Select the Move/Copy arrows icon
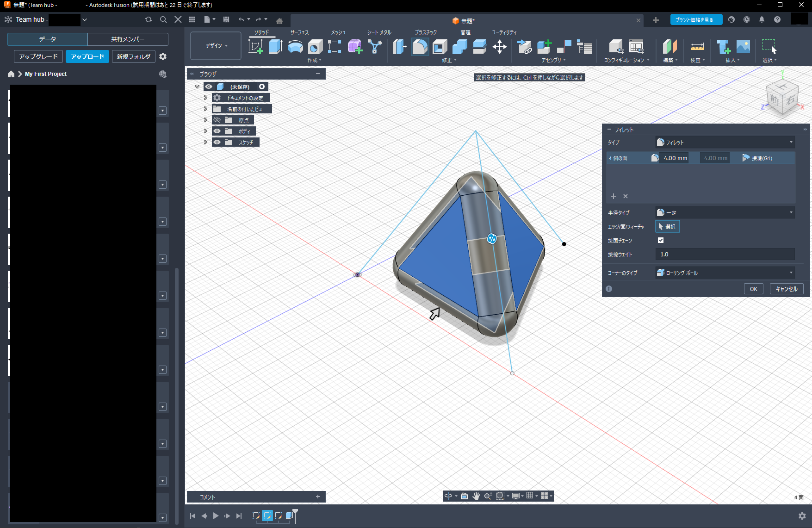This screenshot has width=812, height=528. click(x=499, y=47)
